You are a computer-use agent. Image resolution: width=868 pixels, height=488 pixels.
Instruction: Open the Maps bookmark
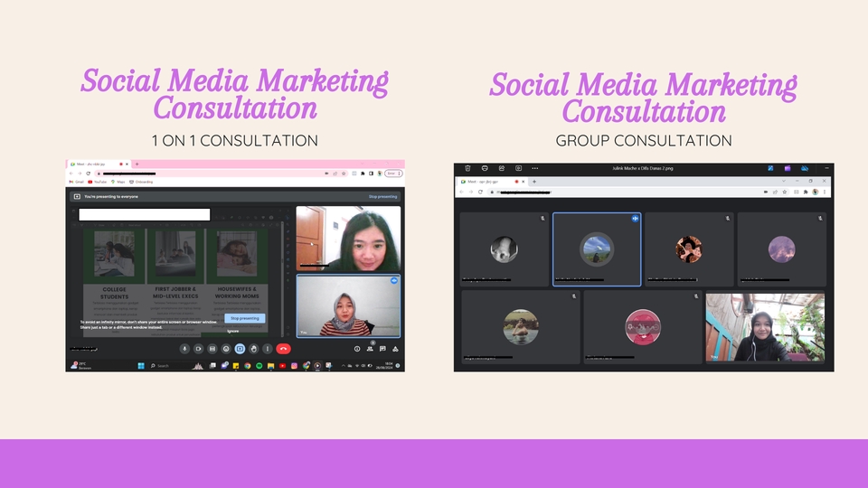(118, 182)
